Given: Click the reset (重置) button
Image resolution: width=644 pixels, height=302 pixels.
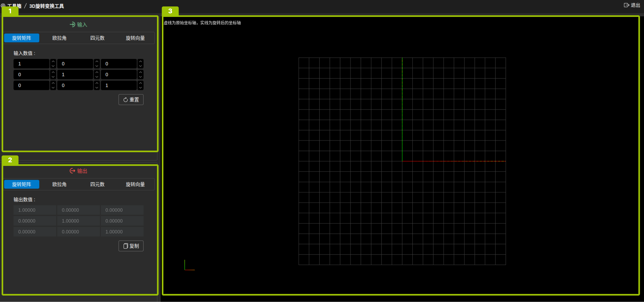Looking at the screenshot, I should [131, 99].
